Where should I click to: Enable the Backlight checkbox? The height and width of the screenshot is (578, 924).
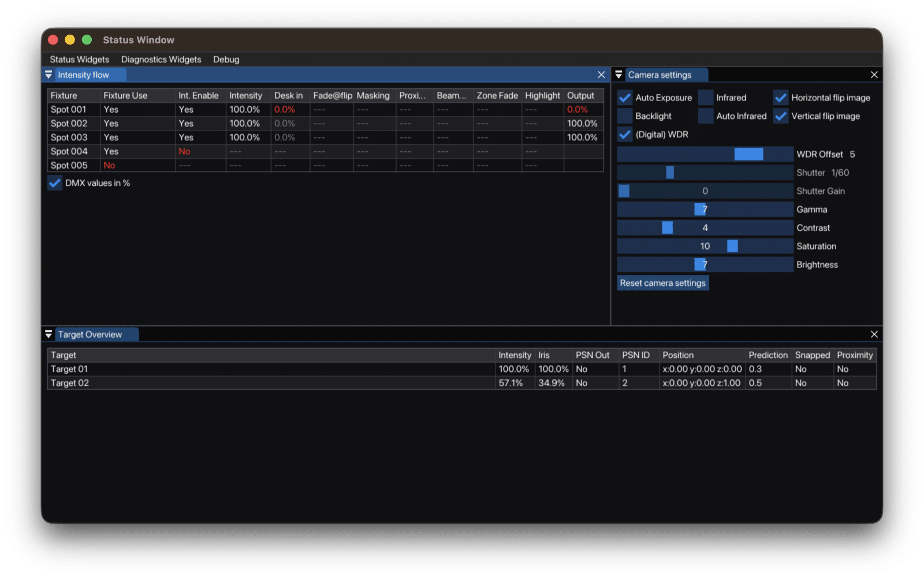point(625,116)
